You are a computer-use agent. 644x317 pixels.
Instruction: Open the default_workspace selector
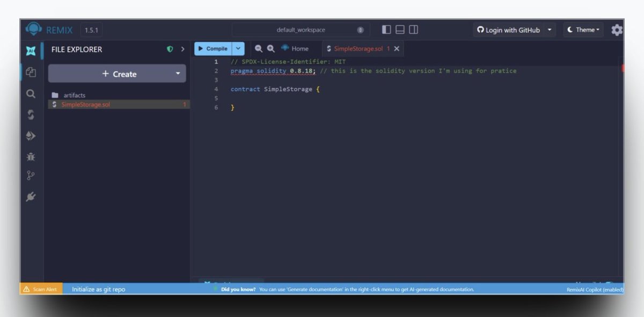tap(301, 30)
